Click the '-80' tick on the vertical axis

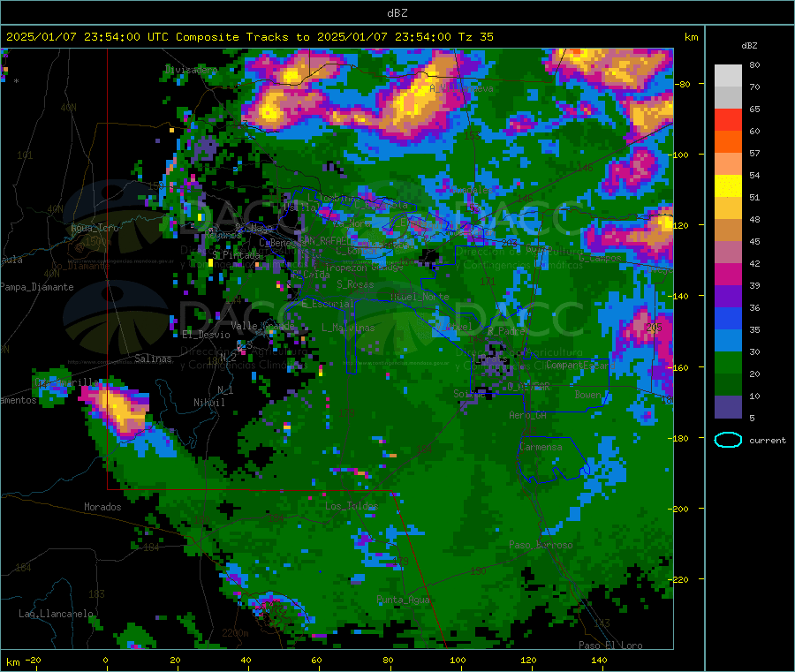click(x=681, y=84)
